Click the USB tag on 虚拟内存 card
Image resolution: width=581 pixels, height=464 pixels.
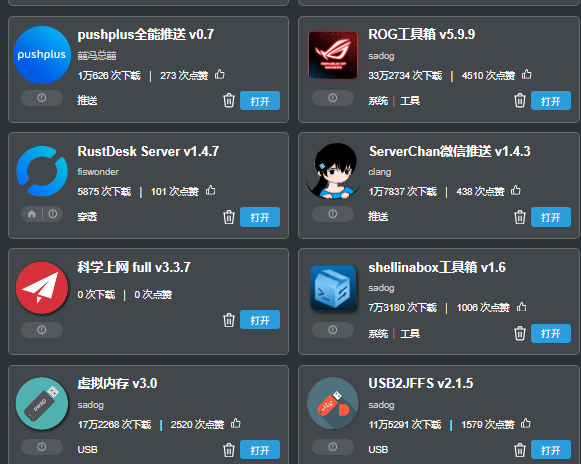pos(87,450)
